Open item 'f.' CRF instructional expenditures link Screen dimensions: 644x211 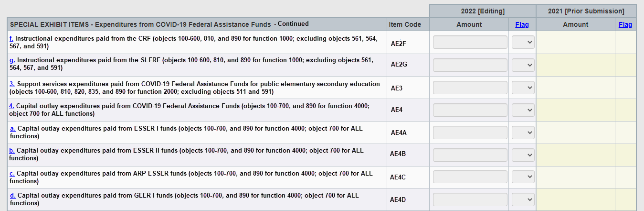point(11,38)
